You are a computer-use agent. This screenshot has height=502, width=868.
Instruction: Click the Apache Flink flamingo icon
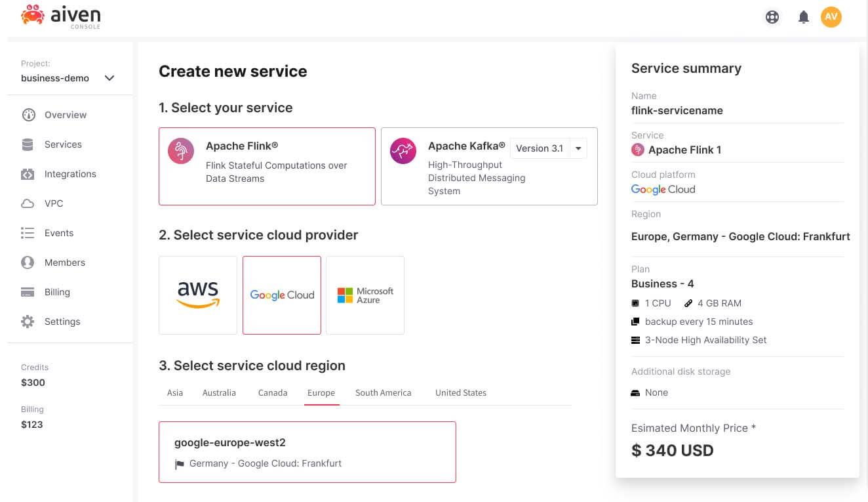[181, 151]
